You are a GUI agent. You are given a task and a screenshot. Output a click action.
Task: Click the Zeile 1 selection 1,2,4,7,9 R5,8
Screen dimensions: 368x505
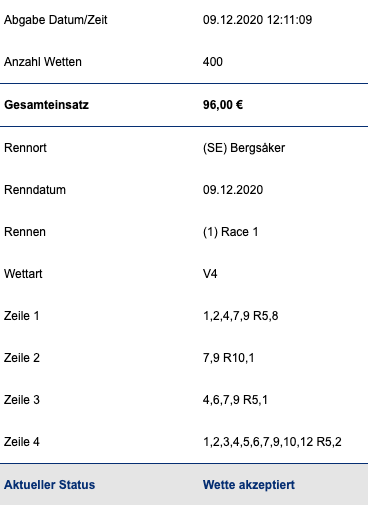[241, 316]
